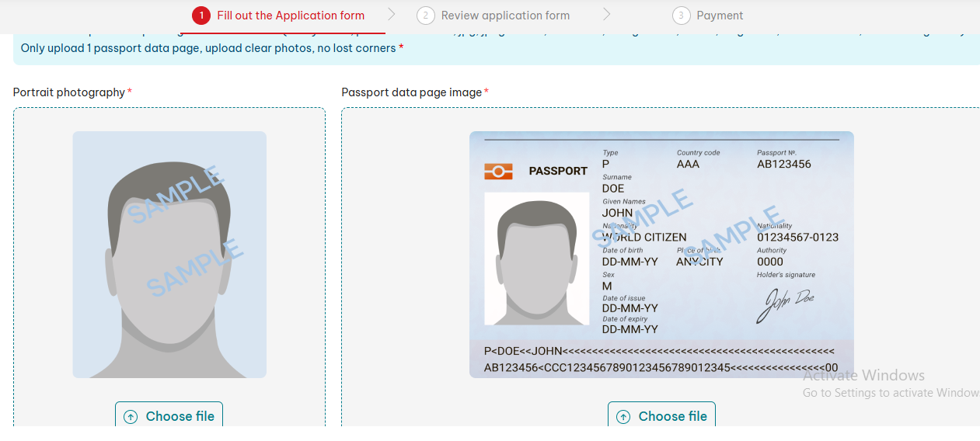
Task: Click the Passport data page image label
Action: tap(412, 92)
